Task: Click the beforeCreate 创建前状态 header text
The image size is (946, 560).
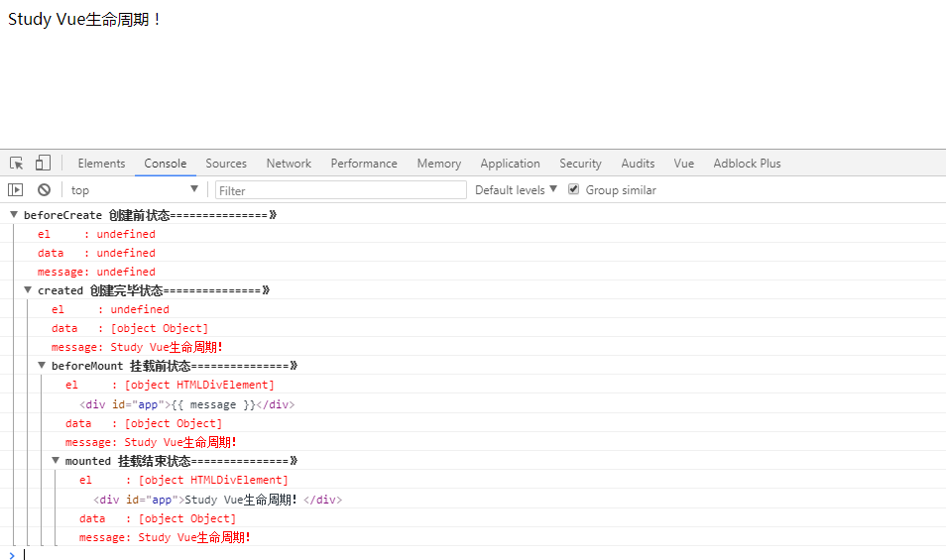Action: [150, 215]
